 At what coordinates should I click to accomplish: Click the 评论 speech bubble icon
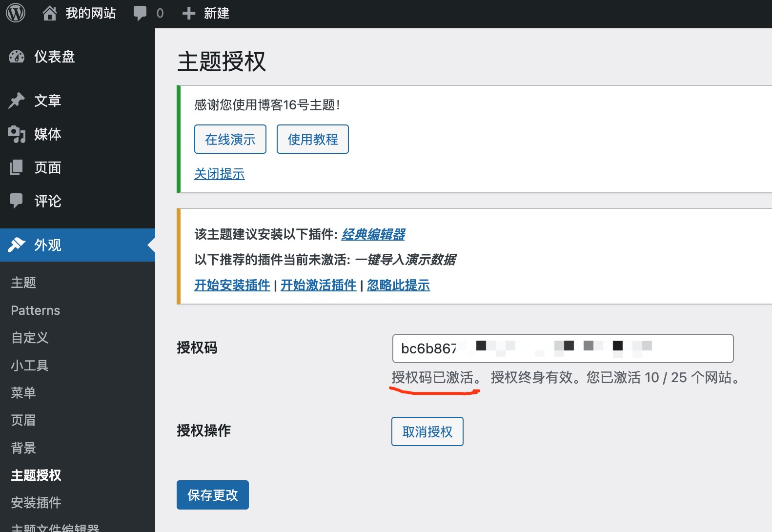point(16,201)
